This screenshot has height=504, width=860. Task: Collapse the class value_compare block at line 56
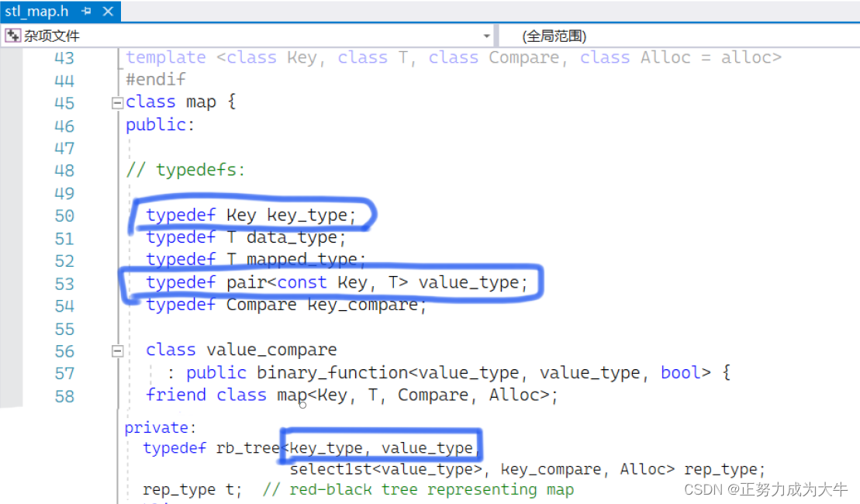[117, 351]
